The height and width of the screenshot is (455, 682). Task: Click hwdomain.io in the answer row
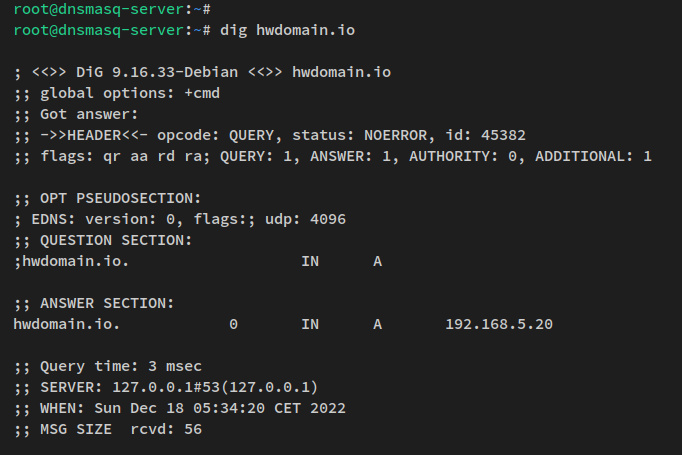(67, 324)
